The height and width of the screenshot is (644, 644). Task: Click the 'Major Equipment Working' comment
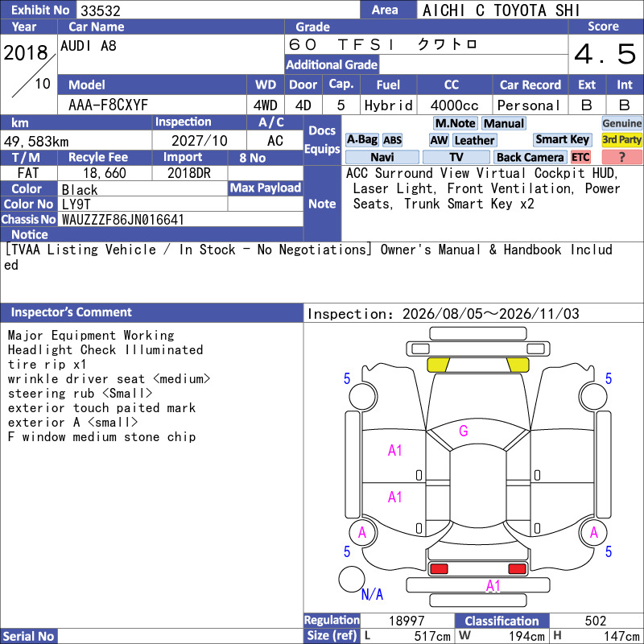pos(91,336)
